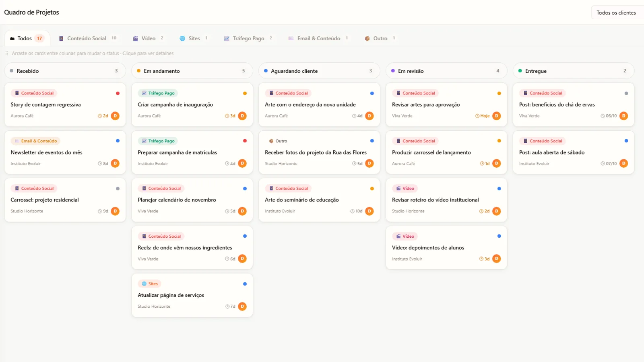Switch to the Todos tab
Viewport: 644px width, 362px height.
(x=27, y=38)
